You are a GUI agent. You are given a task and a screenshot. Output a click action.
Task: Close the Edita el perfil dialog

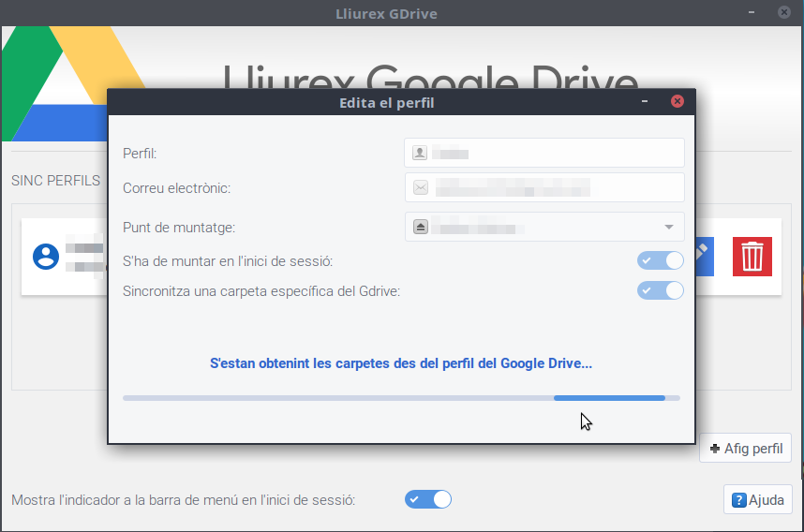(x=677, y=101)
